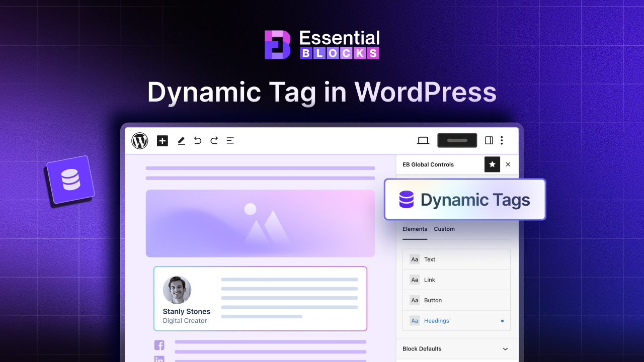Expand the Block Defaults section
Screen dimensions: 644x362
[506, 349]
